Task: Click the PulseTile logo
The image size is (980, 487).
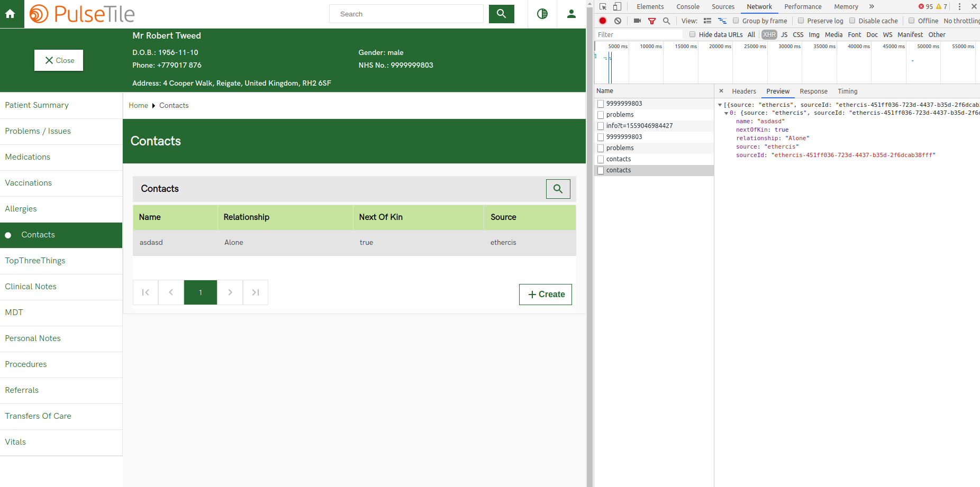Action: (x=82, y=14)
